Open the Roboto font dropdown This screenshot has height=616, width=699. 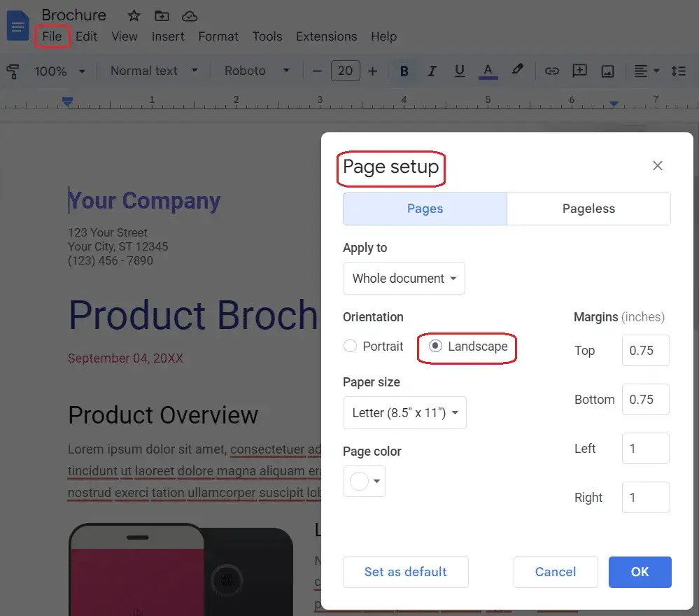[256, 71]
